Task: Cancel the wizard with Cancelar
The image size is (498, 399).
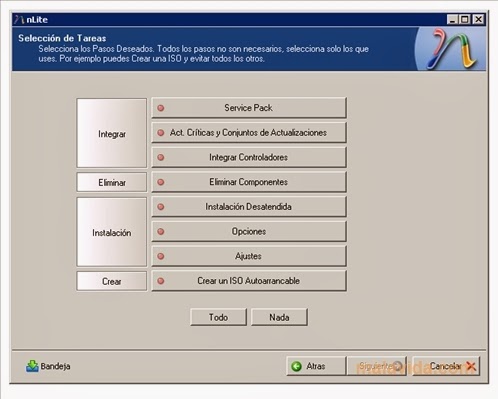Action: tap(446, 366)
